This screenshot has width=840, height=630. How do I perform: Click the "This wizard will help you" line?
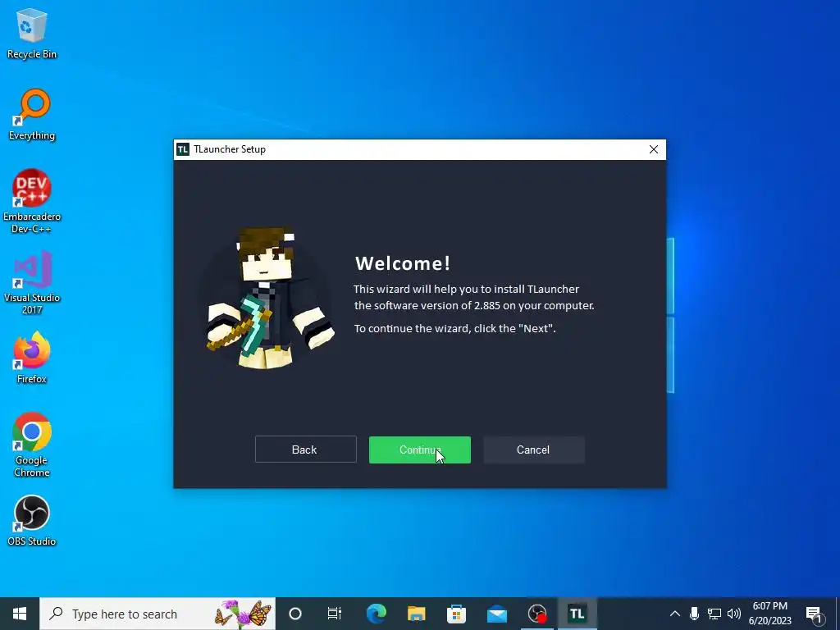coord(466,290)
